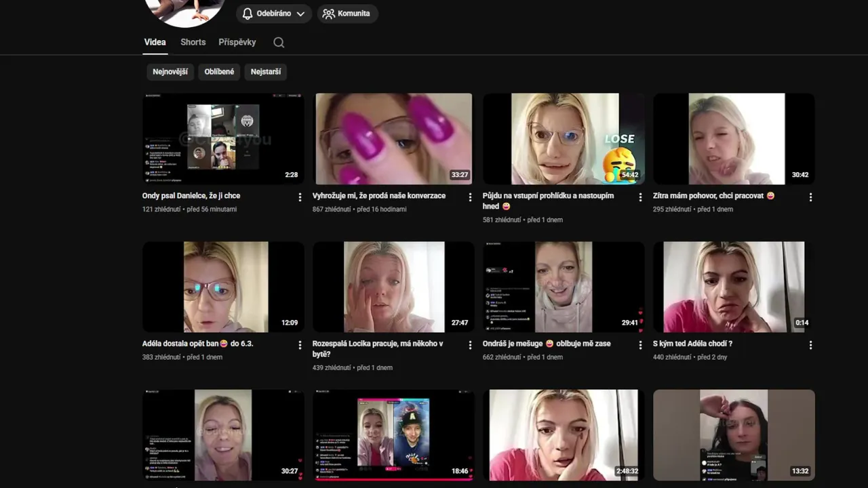
Task: Click '440 zhlédnutí • před 2 dny' text
Action: (690, 357)
